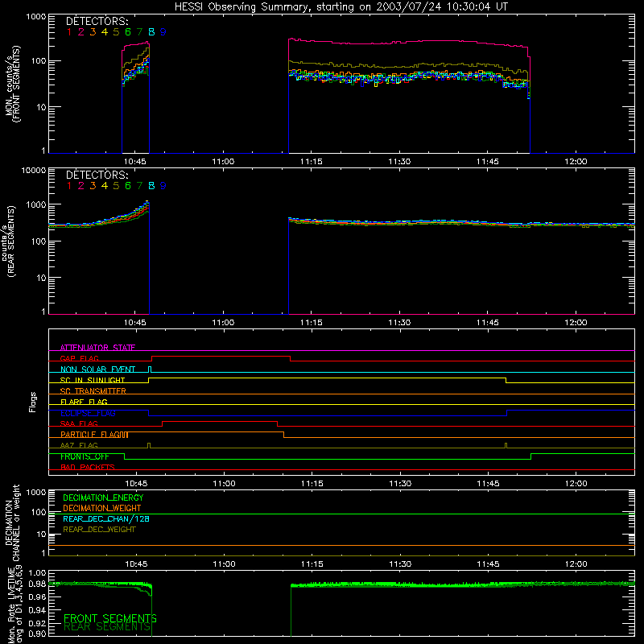Click the REAR_DEC_WEIGHT legend label
This screenshot has height=644, width=644.
coord(99,530)
